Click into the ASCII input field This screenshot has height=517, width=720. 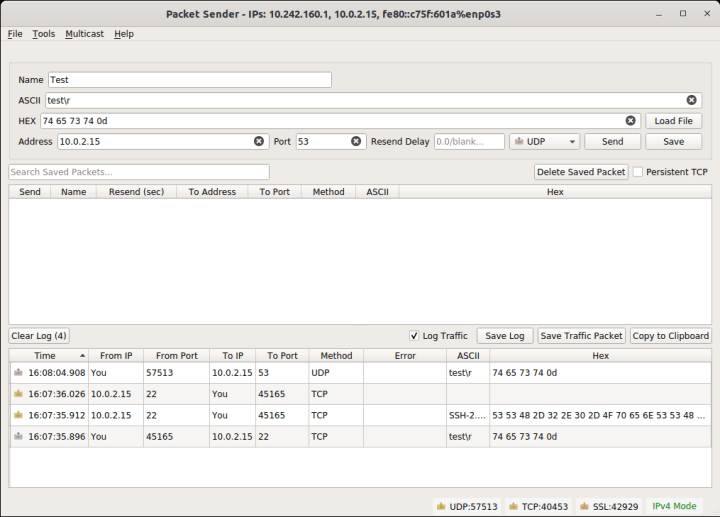(373, 100)
